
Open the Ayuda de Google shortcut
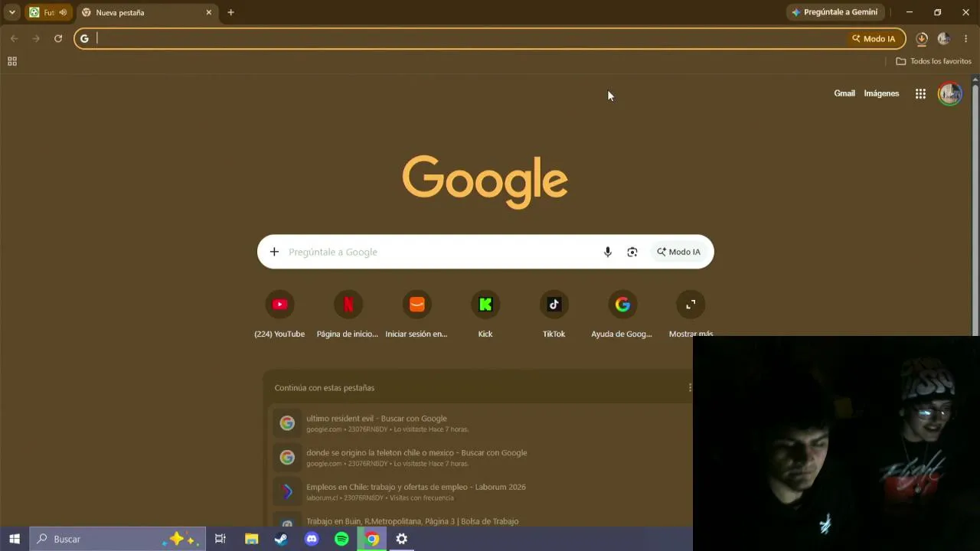[622, 315]
